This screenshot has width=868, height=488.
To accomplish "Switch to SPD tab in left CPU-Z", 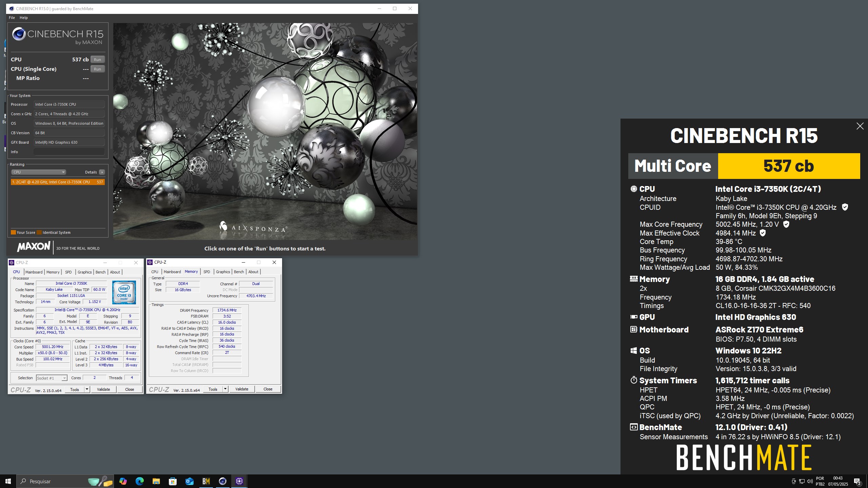I will coord(68,272).
